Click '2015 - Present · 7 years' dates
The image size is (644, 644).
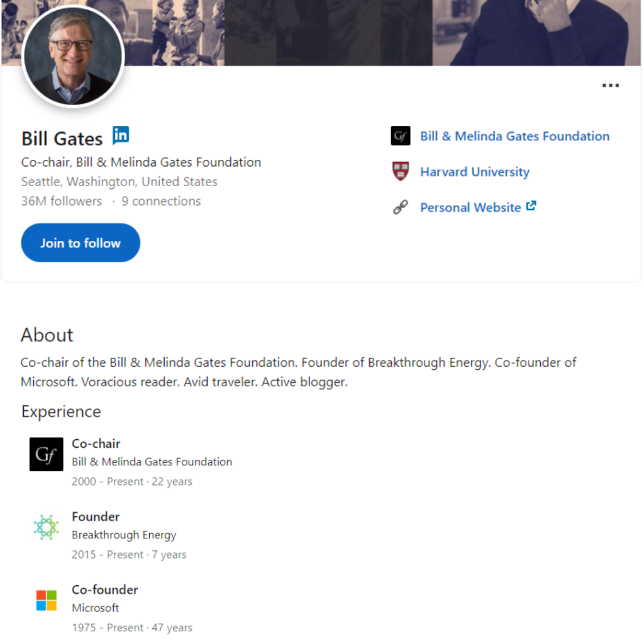coord(129,555)
